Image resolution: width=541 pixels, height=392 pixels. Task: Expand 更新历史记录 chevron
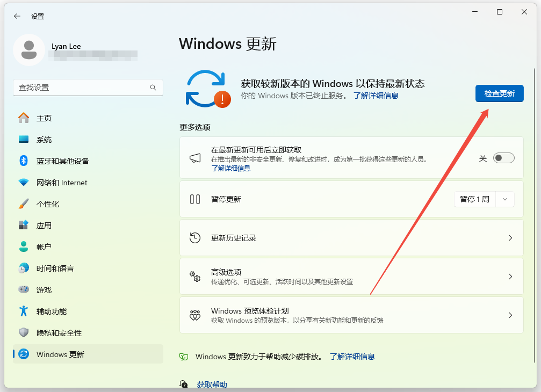[x=510, y=238]
